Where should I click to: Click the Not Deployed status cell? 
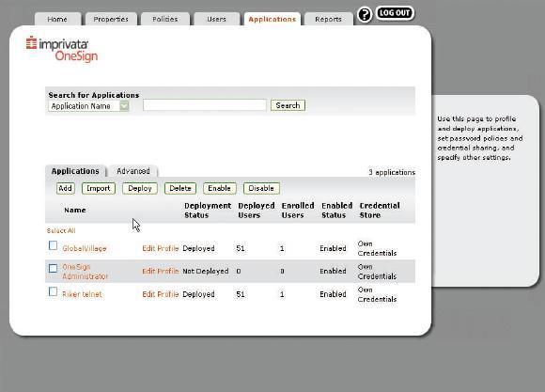coord(206,271)
